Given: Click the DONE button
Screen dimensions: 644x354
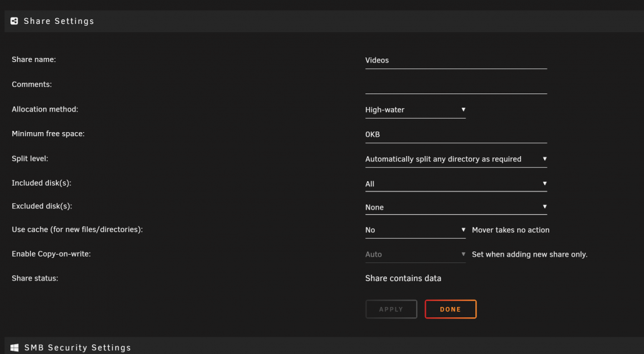Looking at the screenshot, I should pos(451,309).
